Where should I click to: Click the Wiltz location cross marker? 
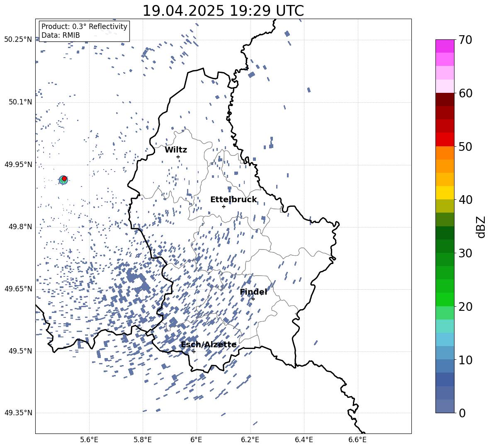(x=178, y=157)
